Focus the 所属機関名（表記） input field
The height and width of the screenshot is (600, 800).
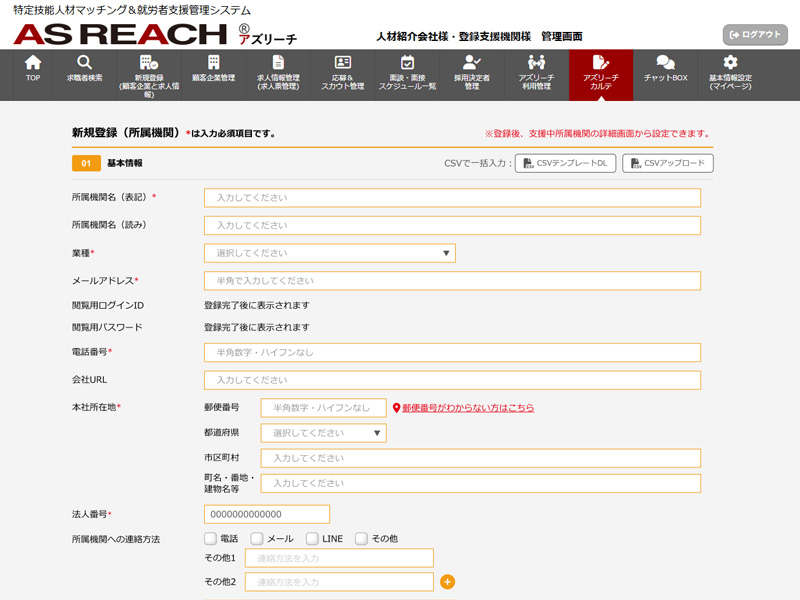tap(453, 198)
